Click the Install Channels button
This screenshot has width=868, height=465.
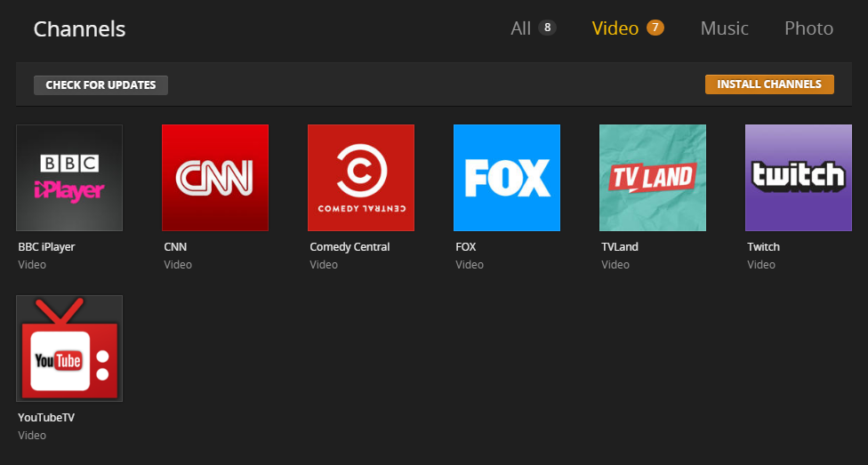coord(769,84)
